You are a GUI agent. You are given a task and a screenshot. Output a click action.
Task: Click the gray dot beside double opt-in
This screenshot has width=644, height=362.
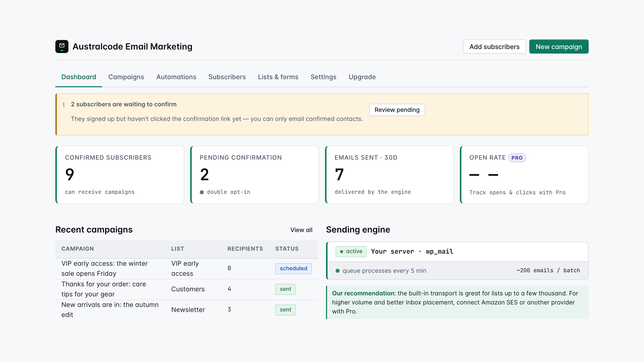point(202,192)
